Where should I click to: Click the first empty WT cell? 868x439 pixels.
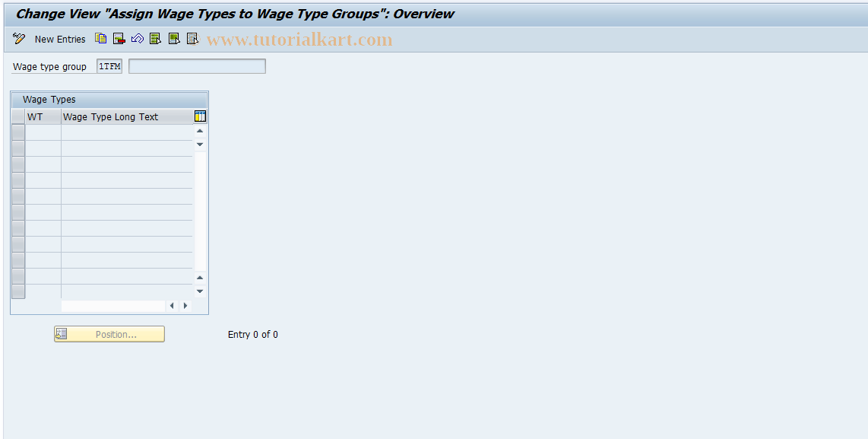point(43,132)
